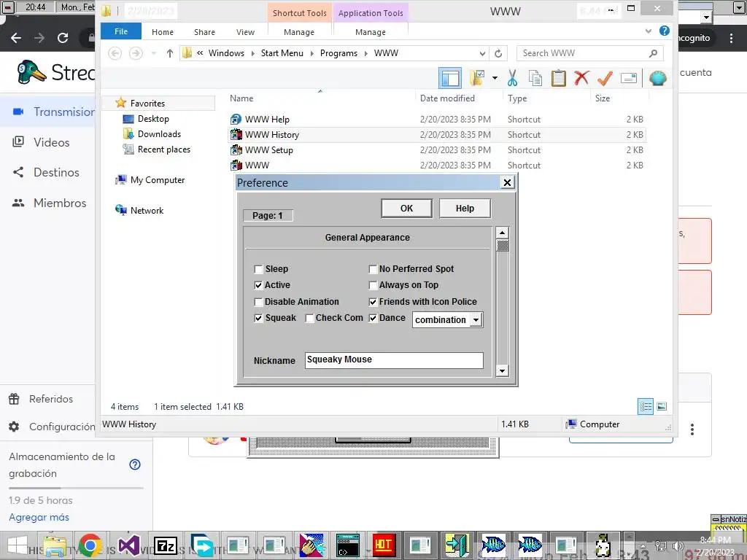Enable the Check Com checkbox
The width and height of the screenshot is (747, 560).
pyautogui.click(x=309, y=318)
